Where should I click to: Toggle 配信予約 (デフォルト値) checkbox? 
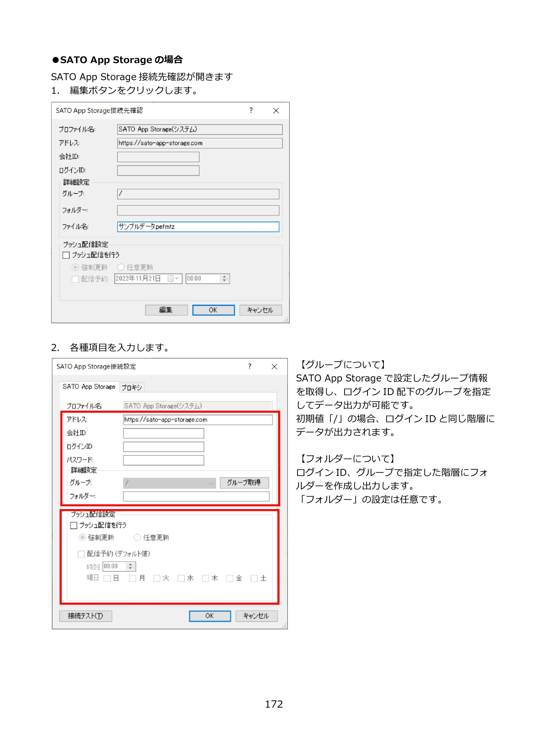coord(81,554)
